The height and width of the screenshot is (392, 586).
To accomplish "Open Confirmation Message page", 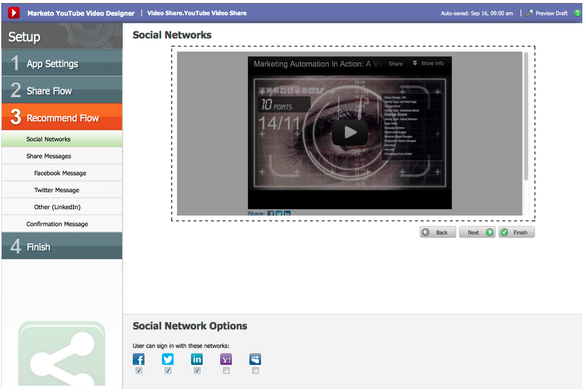I will (x=62, y=224).
